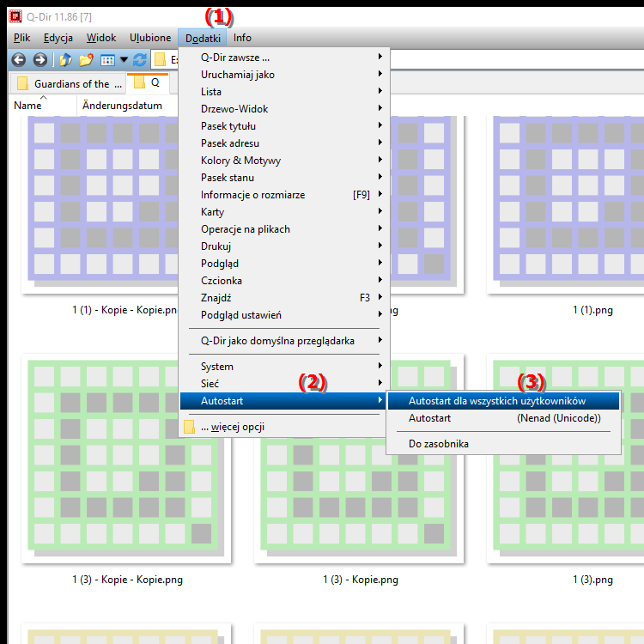Open the Znajdź submenu
644x644 pixels.
pos(284,298)
